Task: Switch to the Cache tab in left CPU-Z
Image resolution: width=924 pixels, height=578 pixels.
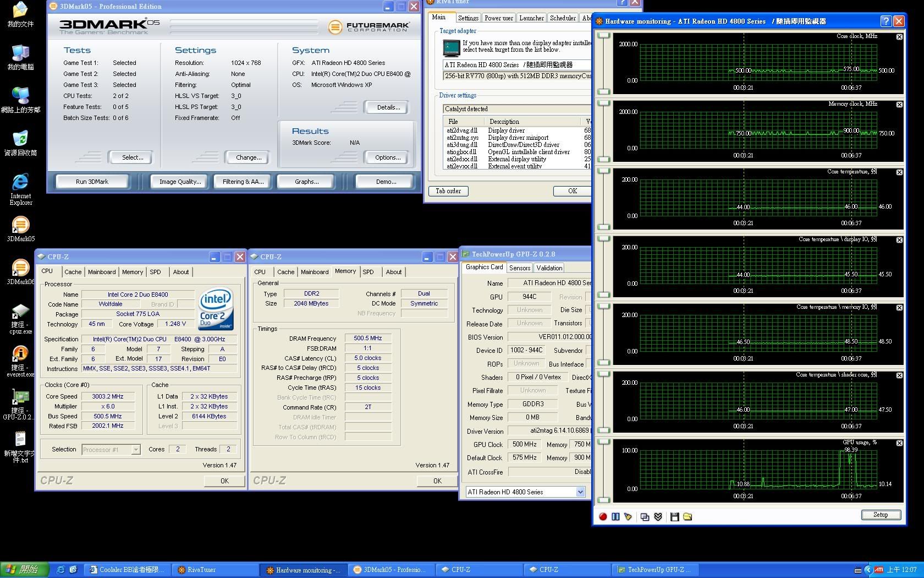Action: [73, 272]
